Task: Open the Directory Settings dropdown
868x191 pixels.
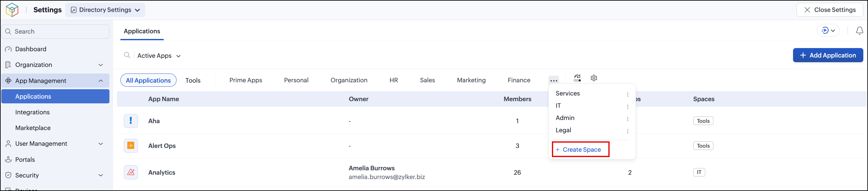Action: click(x=105, y=10)
